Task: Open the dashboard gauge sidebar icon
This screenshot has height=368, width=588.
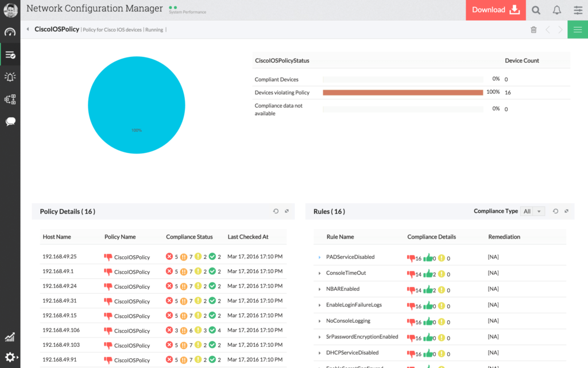Action: (10, 32)
